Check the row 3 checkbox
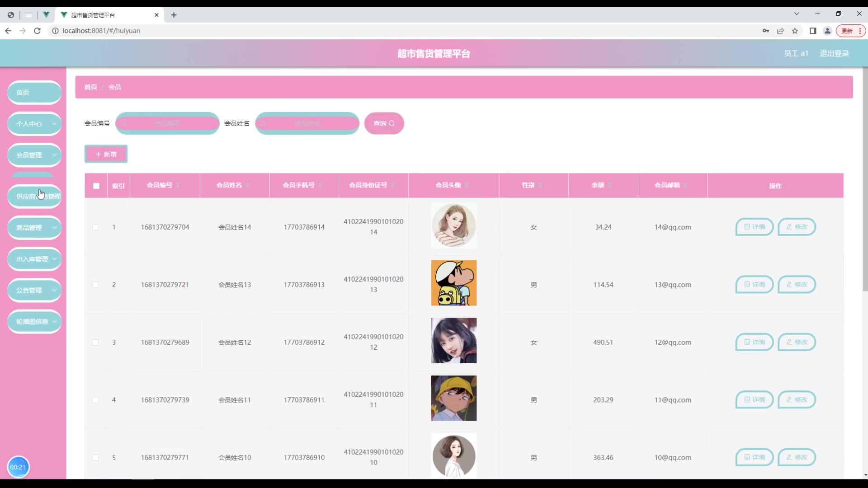The image size is (868, 488). 95,343
